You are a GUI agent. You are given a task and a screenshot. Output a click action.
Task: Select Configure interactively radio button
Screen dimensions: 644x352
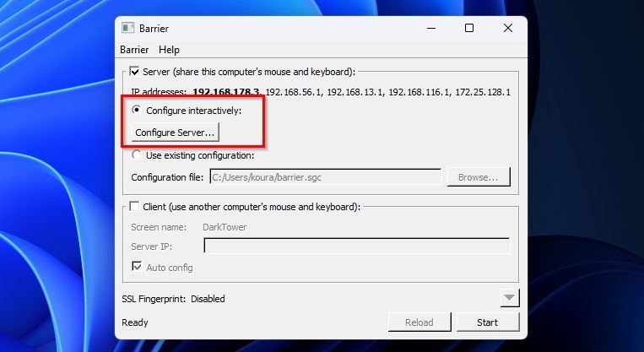point(137,110)
